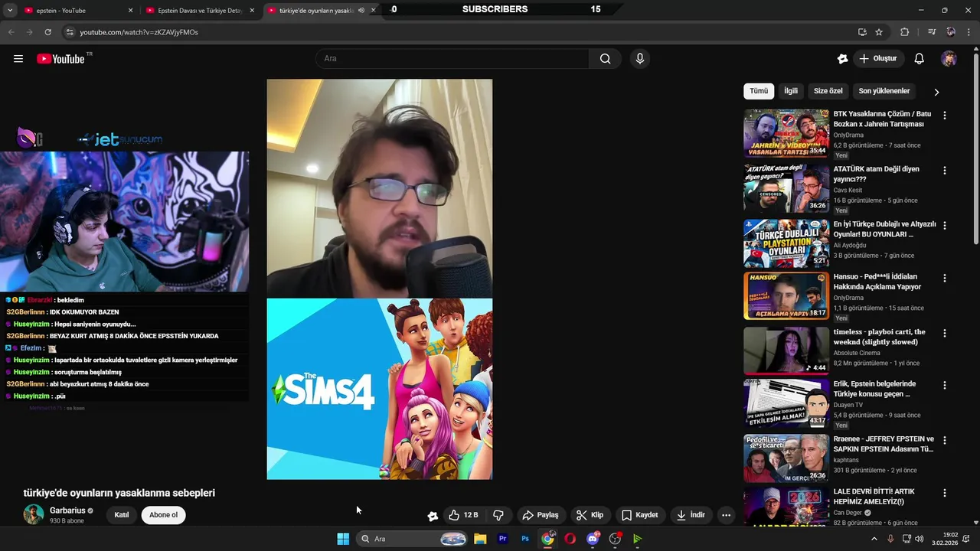Open Garbarius channel name link
Viewport: 980px width, 551px height.
click(67, 510)
